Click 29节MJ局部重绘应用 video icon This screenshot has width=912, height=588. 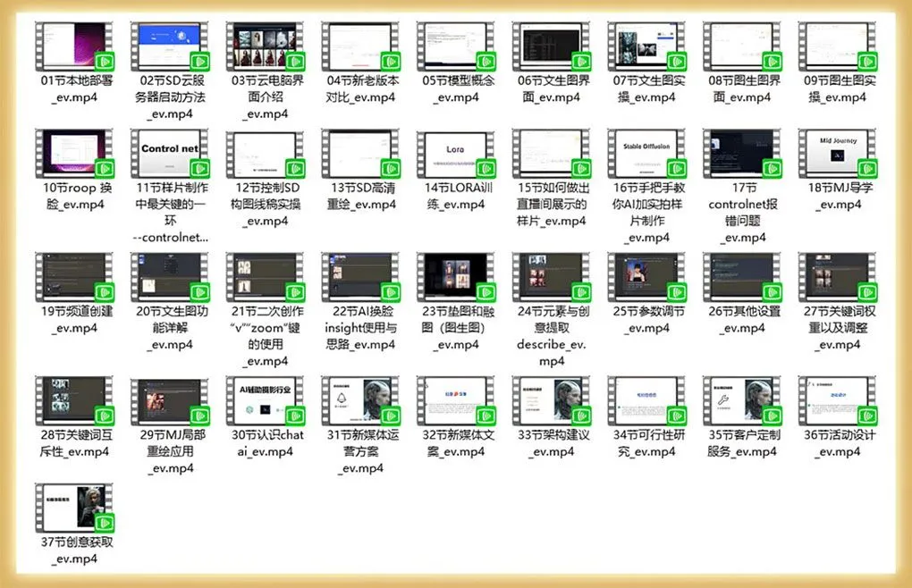(170, 400)
